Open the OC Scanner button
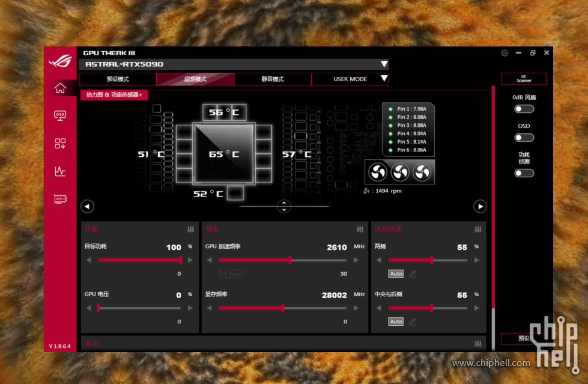This screenshot has height=384, width=588. pyautogui.click(x=524, y=79)
